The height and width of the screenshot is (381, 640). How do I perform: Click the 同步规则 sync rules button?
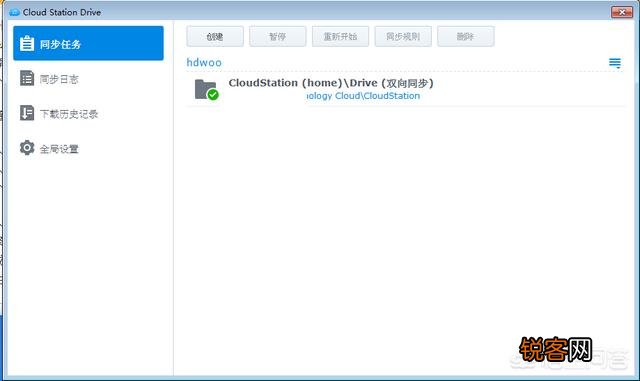[x=403, y=37]
